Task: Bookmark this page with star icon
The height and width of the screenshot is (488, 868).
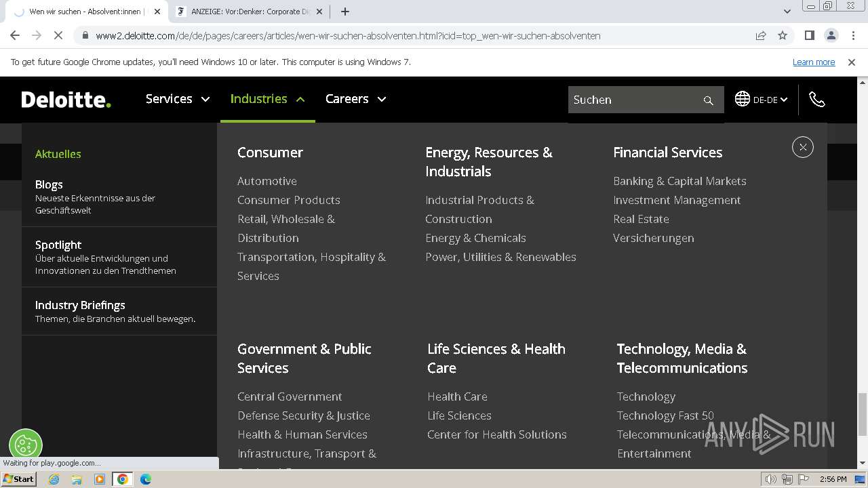Action: (783, 35)
